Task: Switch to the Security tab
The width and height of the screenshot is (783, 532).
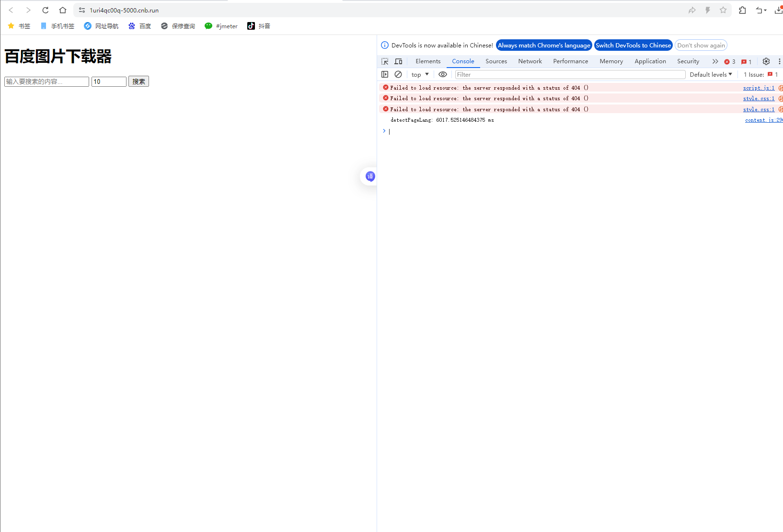Action: pyautogui.click(x=688, y=61)
